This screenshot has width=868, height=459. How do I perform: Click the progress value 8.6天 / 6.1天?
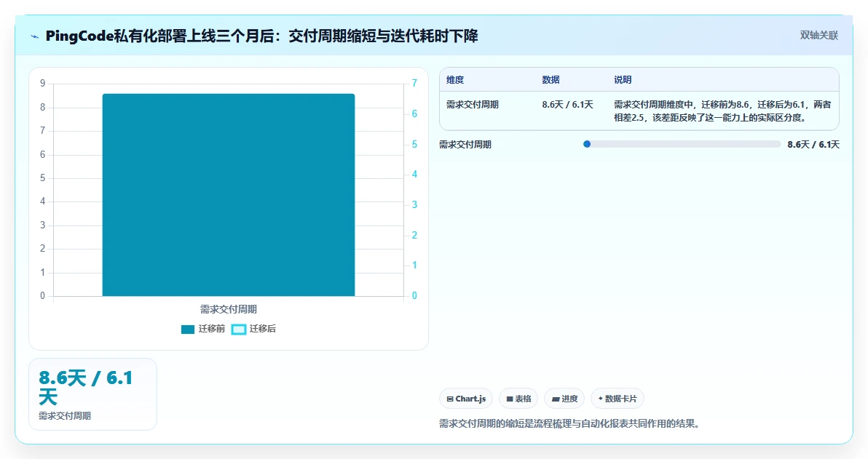[813, 144]
